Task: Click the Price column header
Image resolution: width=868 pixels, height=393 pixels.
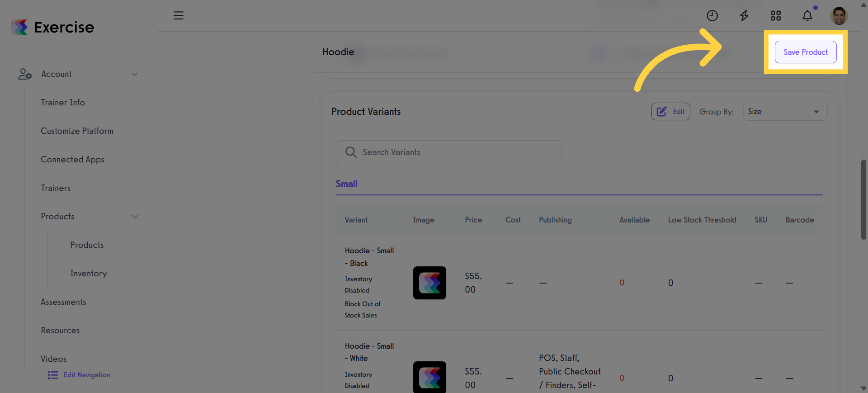Action: tap(473, 220)
